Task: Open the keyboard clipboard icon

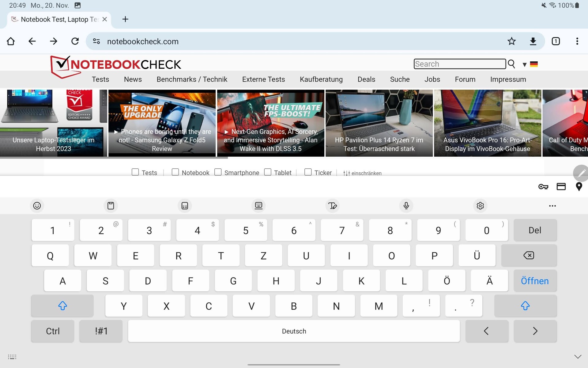Action: point(111,206)
